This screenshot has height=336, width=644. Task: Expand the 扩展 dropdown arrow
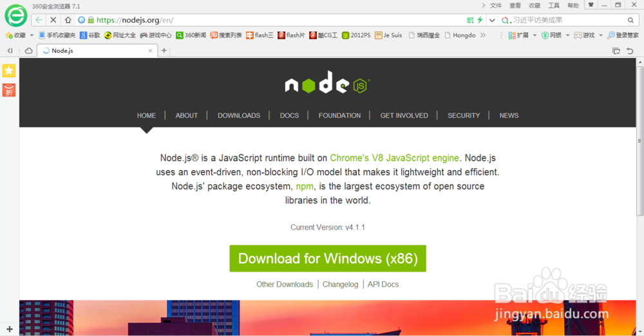click(535, 35)
